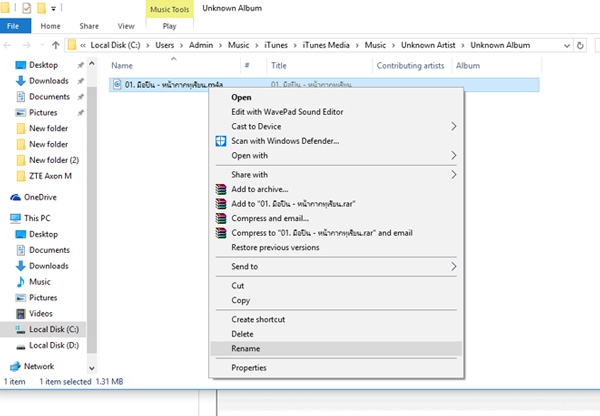
Task: Select Delete in the context menu
Action: (336, 334)
